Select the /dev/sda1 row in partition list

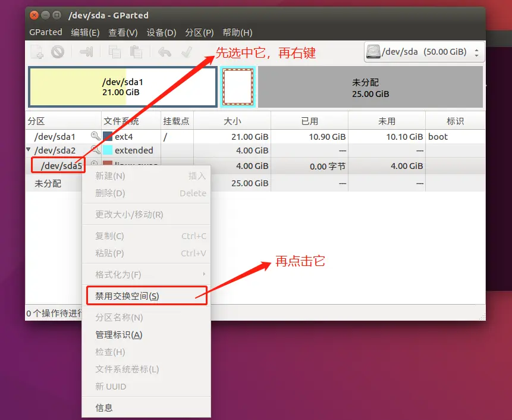point(255,136)
